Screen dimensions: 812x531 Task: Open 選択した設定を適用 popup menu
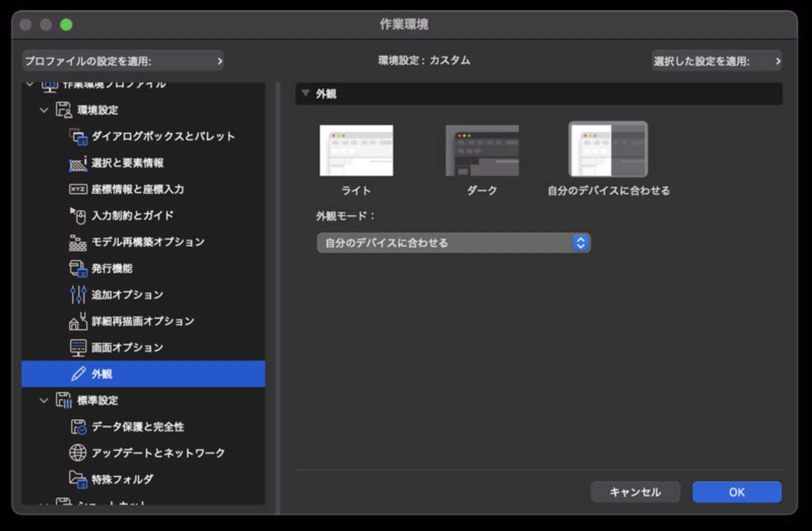point(717,61)
